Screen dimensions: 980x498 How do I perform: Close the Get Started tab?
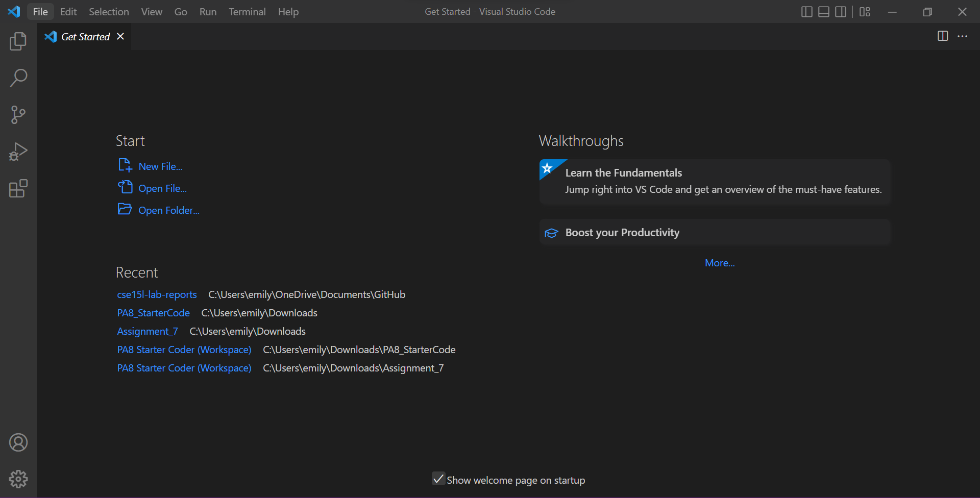tap(120, 36)
